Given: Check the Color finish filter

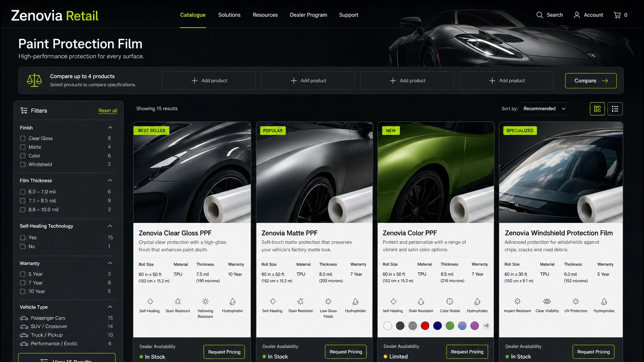Looking at the screenshot, I should 23,156.
